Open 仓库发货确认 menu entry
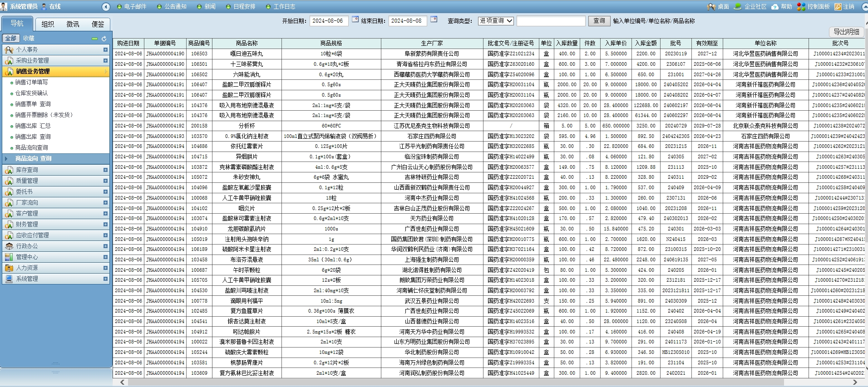The height and width of the screenshot is (387, 868). [x=31, y=93]
